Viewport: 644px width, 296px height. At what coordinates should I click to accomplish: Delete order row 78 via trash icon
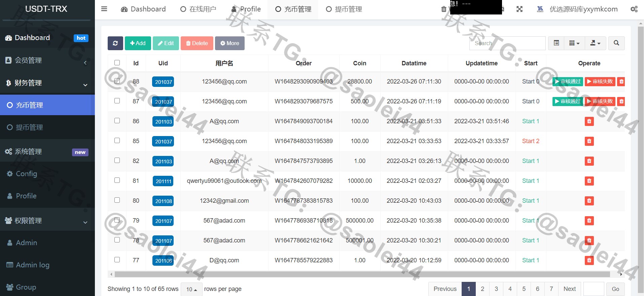589,240
